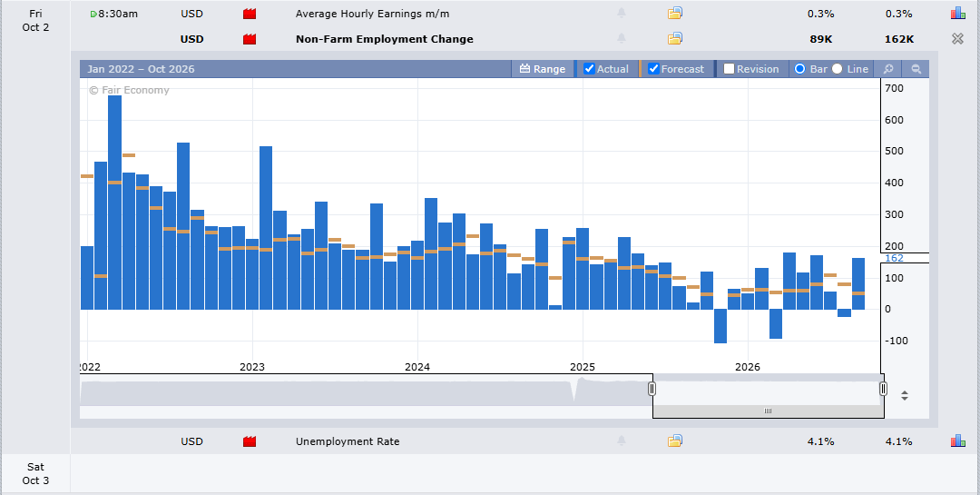Click the 162 value marker on axis
Screen dimensions: 980x495
tap(894, 258)
